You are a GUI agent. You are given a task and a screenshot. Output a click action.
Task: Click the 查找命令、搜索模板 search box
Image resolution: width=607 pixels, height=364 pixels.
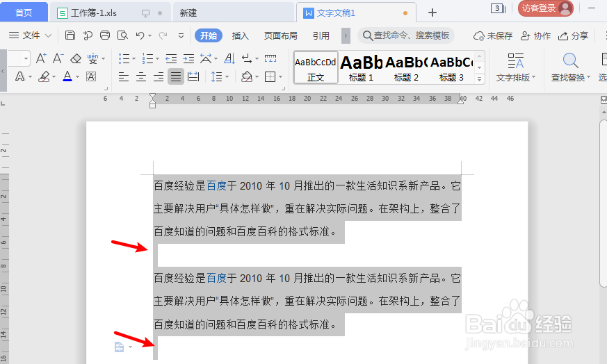click(x=405, y=35)
